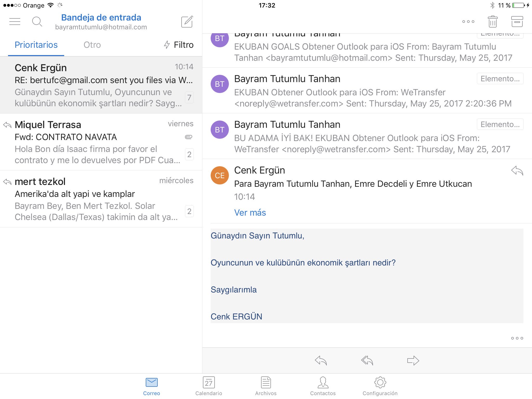
Task: Tap the 17:32 status bar clock
Action: (x=267, y=5)
